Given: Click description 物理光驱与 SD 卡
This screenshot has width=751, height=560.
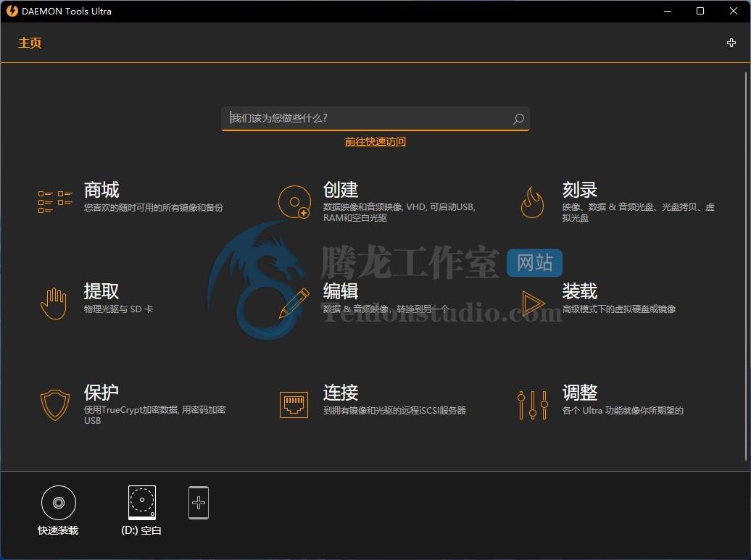Looking at the screenshot, I should point(118,309).
